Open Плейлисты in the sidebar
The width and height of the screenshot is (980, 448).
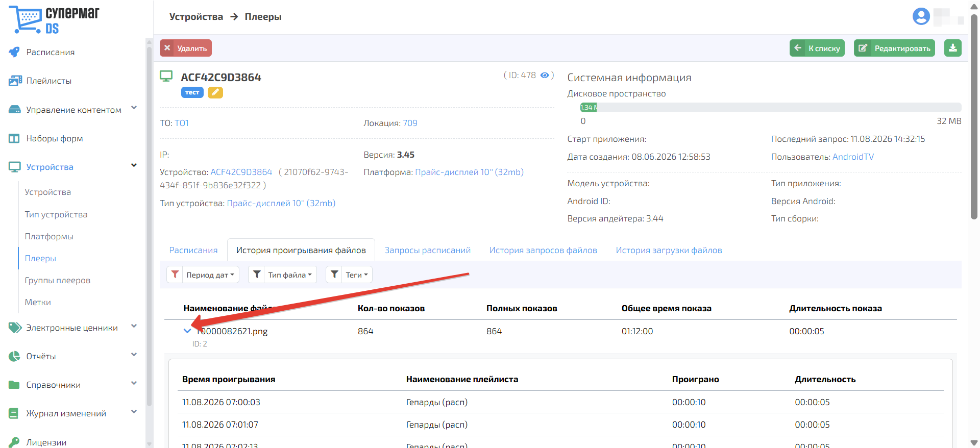click(49, 81)
